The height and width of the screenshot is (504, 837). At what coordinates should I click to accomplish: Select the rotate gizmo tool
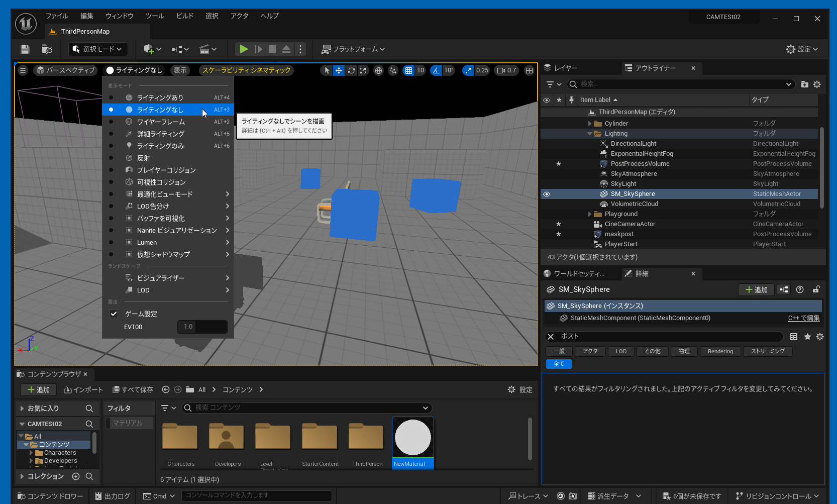(351, 70)
